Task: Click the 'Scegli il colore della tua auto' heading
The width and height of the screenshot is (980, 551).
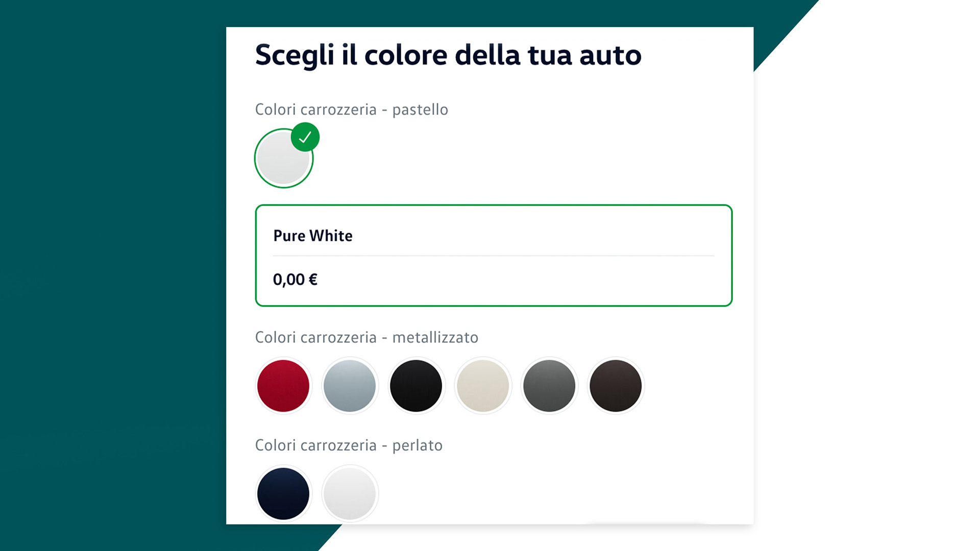Action: click(x=448, y=55)
